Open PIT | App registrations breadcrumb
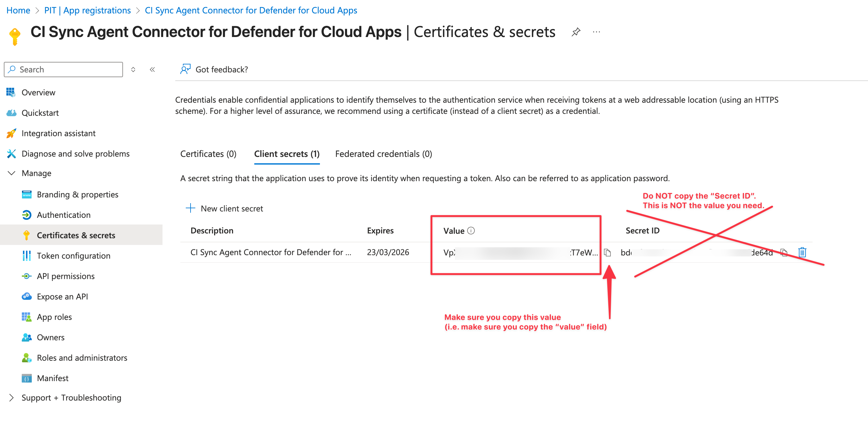Screen dimensions: 868x435 click(x=87, y=10)
